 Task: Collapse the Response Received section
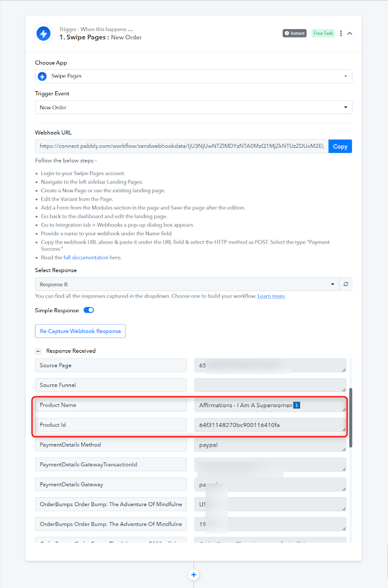pos(38,351)
